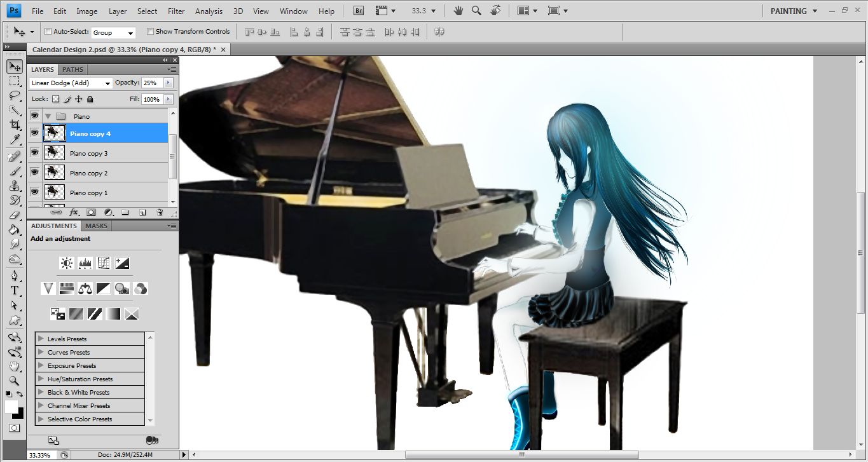
Task: Select the History Brush tool
Action: coord(15,200)
